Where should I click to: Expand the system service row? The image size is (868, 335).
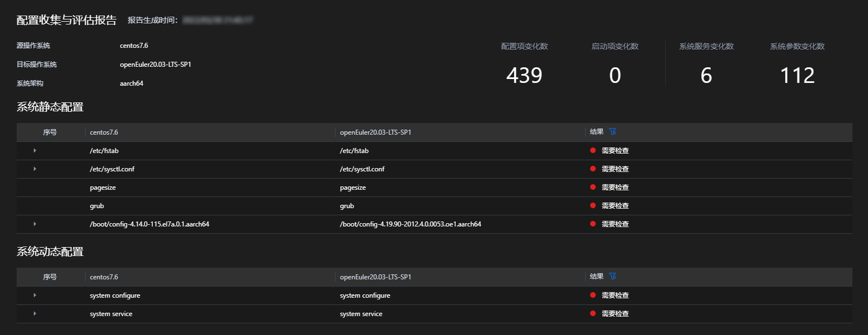(x=35, y=314)
